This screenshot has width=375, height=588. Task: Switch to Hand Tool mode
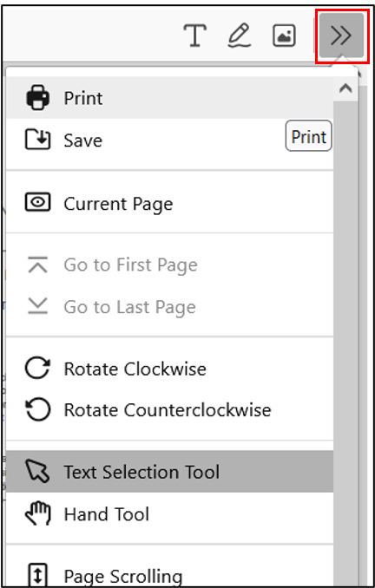pos(169,513)
